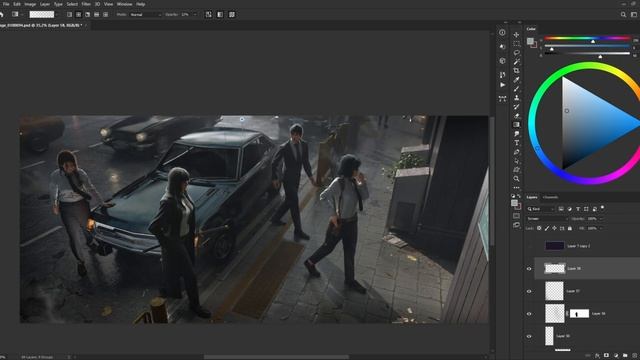Open the layer filter Kind dropdown
640x360 pixels.
540,209
